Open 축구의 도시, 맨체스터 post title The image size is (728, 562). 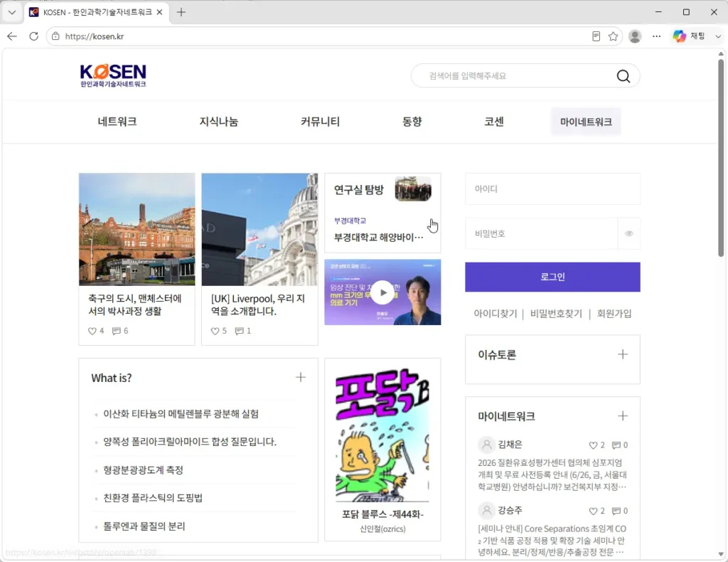coord(134,304)
